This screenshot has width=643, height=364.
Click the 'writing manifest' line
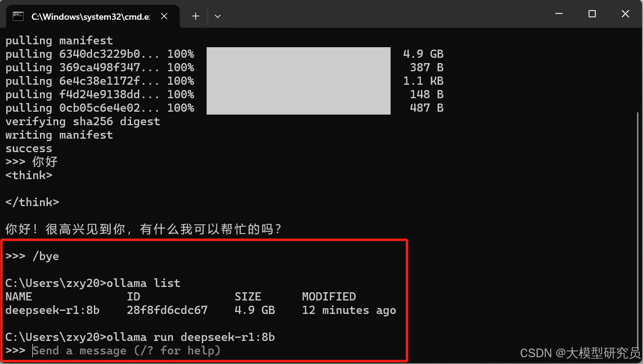tap(59, 135)
